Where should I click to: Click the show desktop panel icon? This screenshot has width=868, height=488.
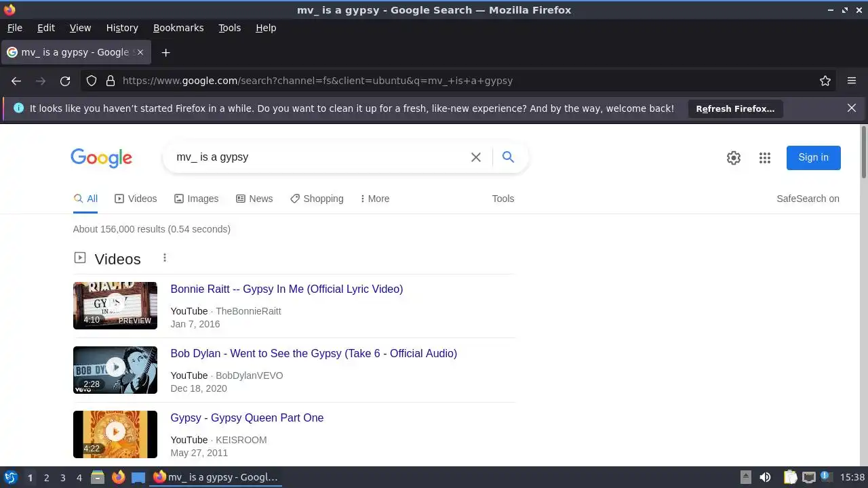(138, 477)
